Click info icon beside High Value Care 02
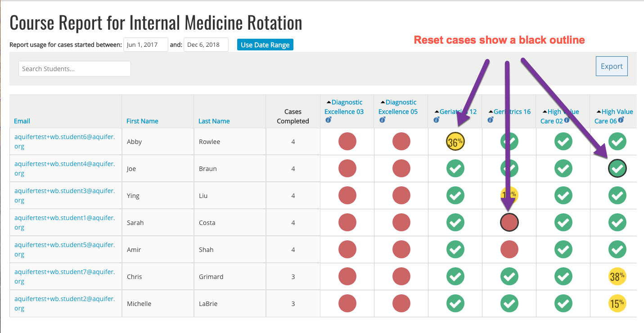This screenshot has width=644, height=333. (567, 120)
